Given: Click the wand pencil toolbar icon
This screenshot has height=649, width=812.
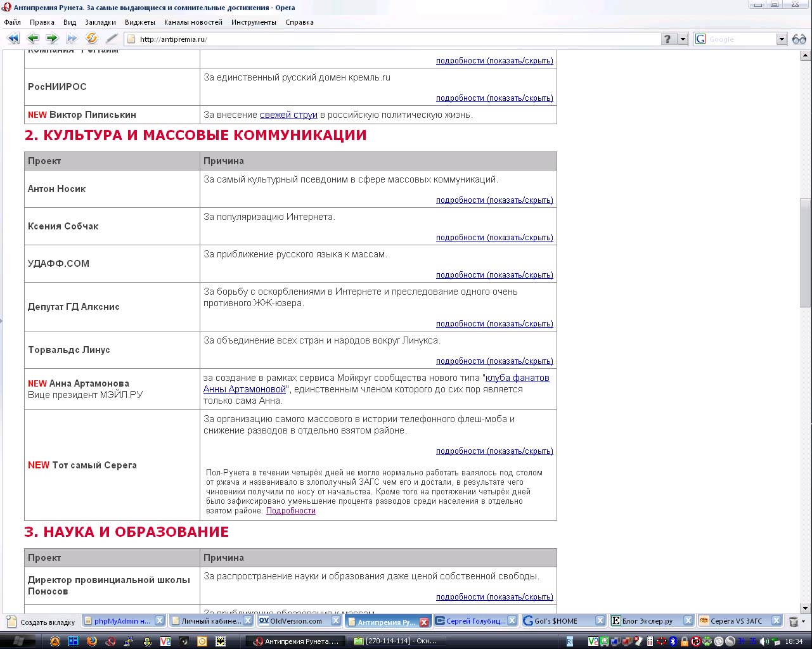Looking at the screenshot, I should [112, 39].
